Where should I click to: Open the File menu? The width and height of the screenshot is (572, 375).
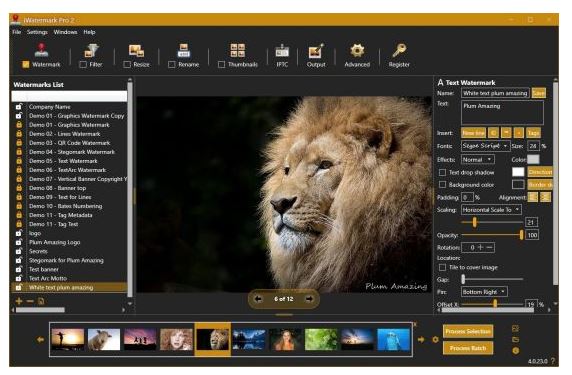[17, 32]
